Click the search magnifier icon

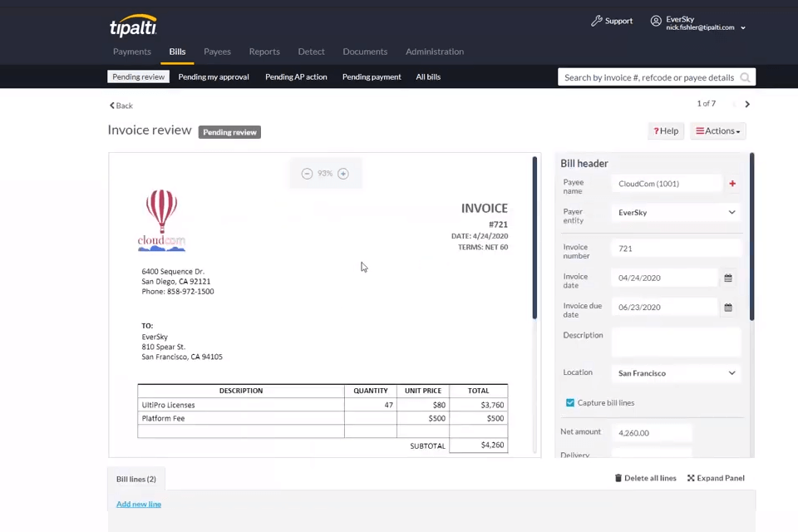click(745, 77)
